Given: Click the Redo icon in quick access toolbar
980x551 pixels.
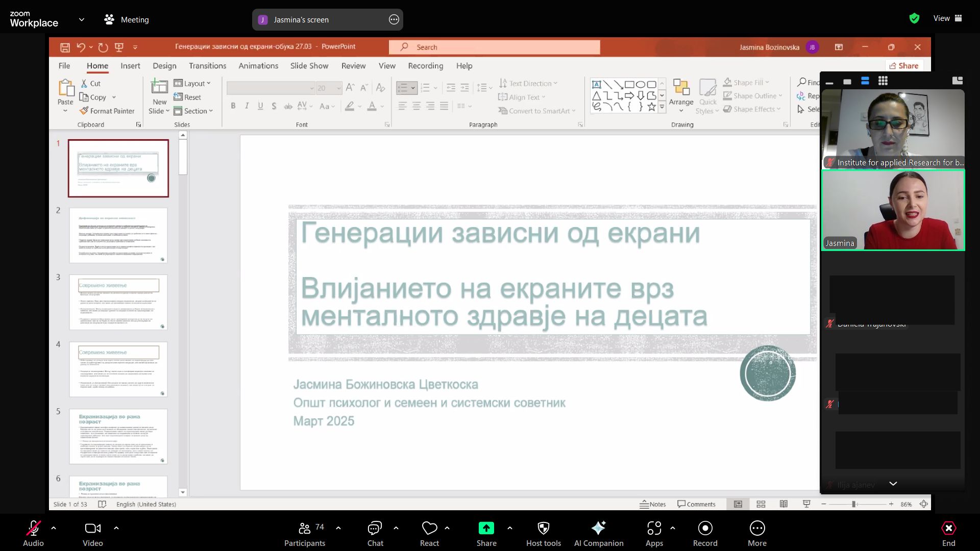Looking at the screenshot, I should [103, 47].
